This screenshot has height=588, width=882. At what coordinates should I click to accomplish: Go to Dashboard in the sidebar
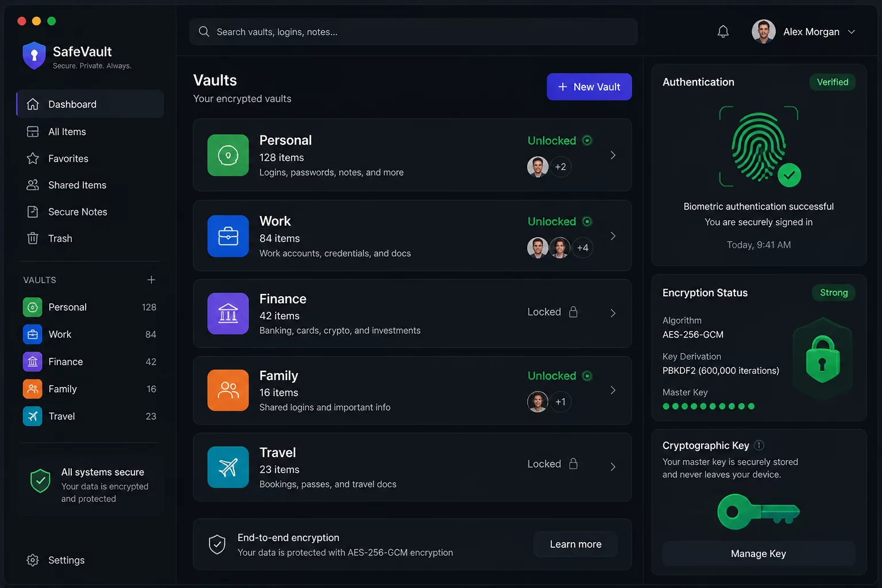pyautogui.click(x=90, y=104)
